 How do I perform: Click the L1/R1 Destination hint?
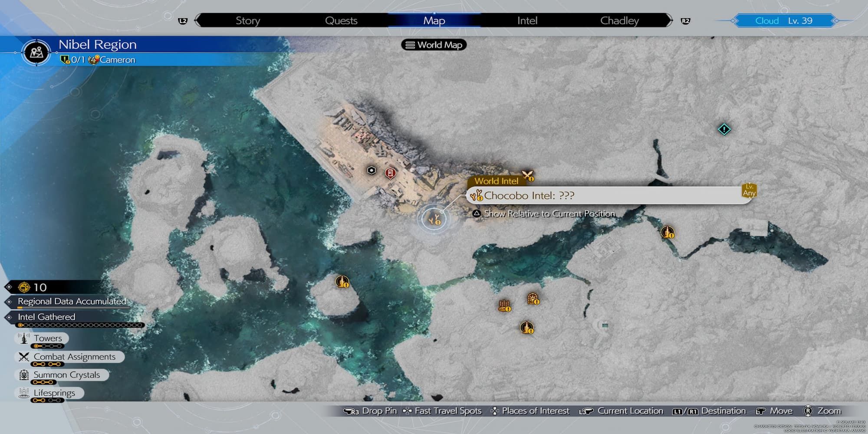pos(709,411)
